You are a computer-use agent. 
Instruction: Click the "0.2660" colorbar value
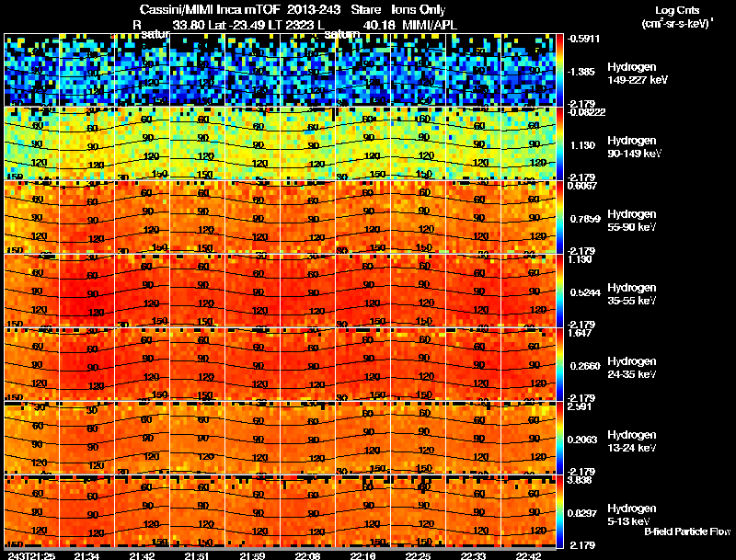click(585, 366)
